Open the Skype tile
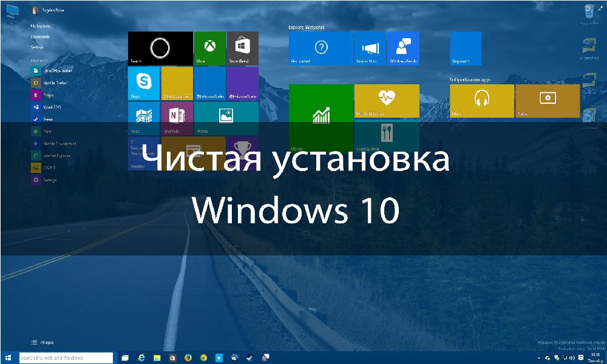Image resolution: width=607 pixels, height=364 pixels. coord(144,83)
